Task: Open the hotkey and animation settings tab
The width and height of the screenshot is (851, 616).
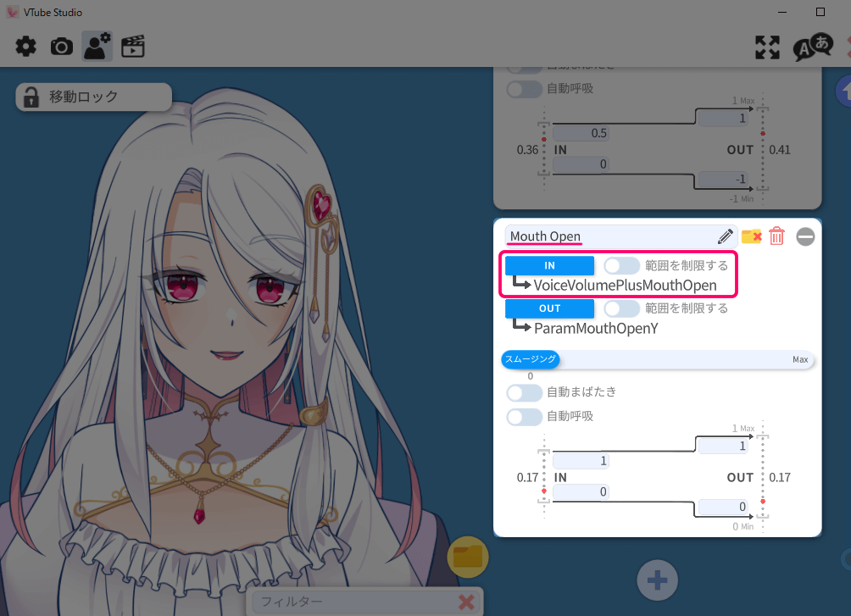Action: click(x=133, y=47)
